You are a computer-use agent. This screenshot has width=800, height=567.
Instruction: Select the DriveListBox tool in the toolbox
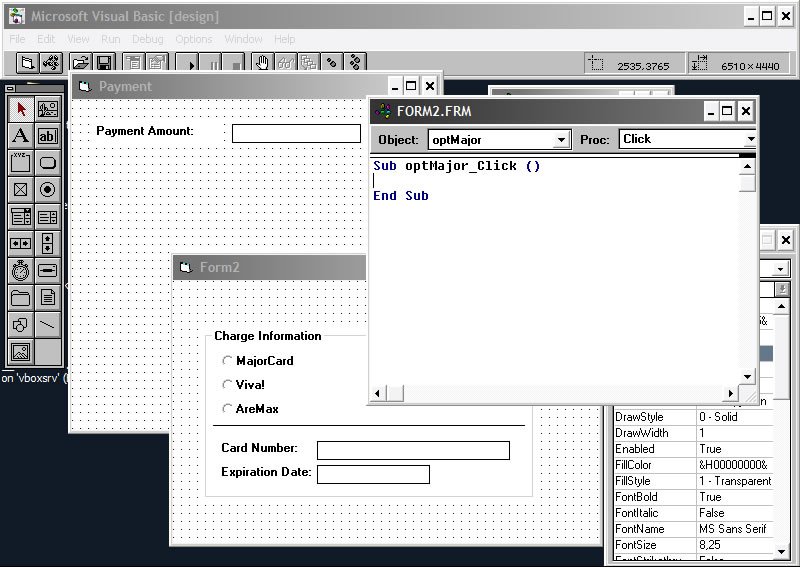(48, 270)
